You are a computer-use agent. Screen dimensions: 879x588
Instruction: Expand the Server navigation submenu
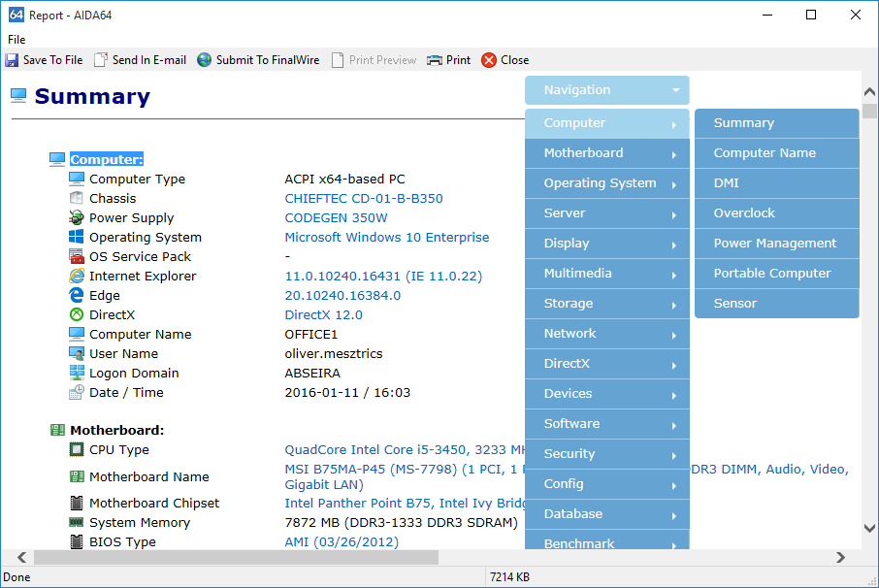[x=606, y=213]
